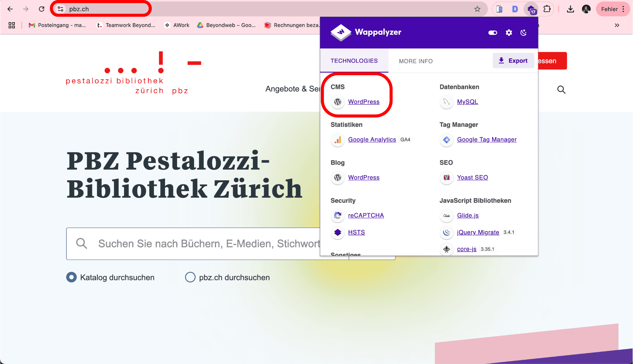Switch to the MORE INFO tab
Viewport: 633px width, 364px height.
click(x=416, y=61)
